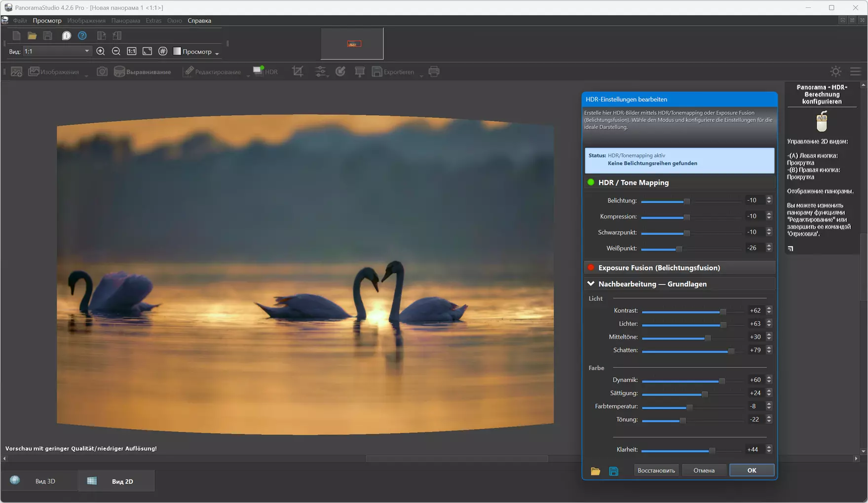Set zoom to actual size with 1:1 icon
This screenshot has width=868, height=503.
(x=132, y=51)
